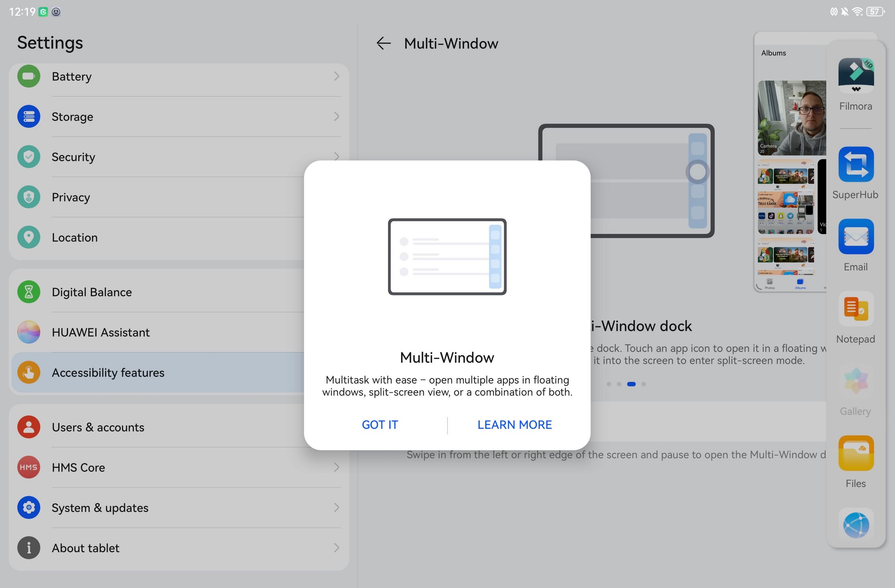895x588 pixels.
Task: Tap the All photos album thumbnail
Action: pyautogui.click(x=786, y=197)
